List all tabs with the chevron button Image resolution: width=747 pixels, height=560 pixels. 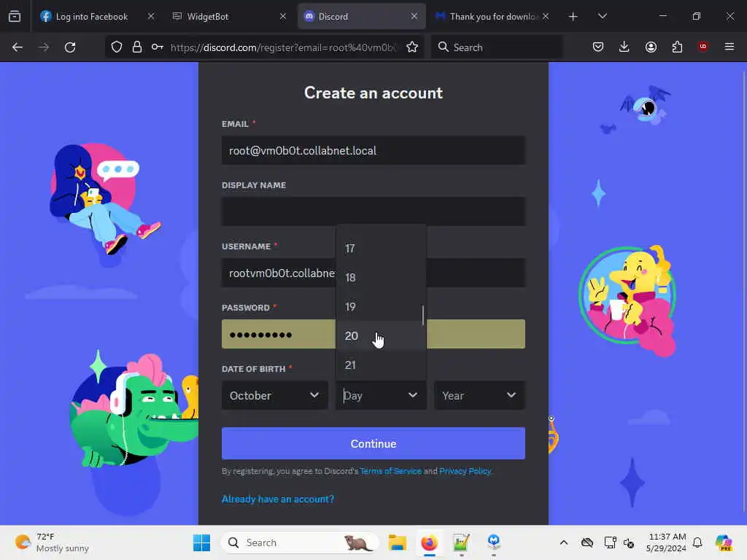point(603,16)
